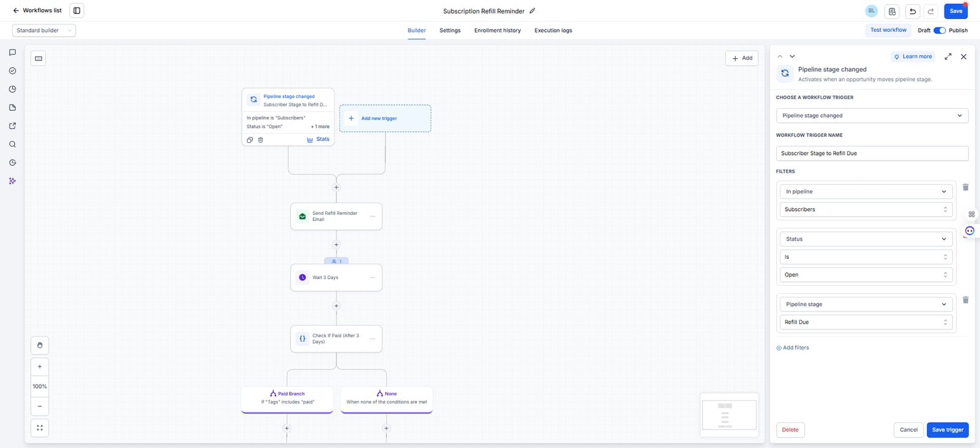Toggle the sidebar panel icon beside Workflows list
This screenshot has height=448, width=980.
(77, 10)
